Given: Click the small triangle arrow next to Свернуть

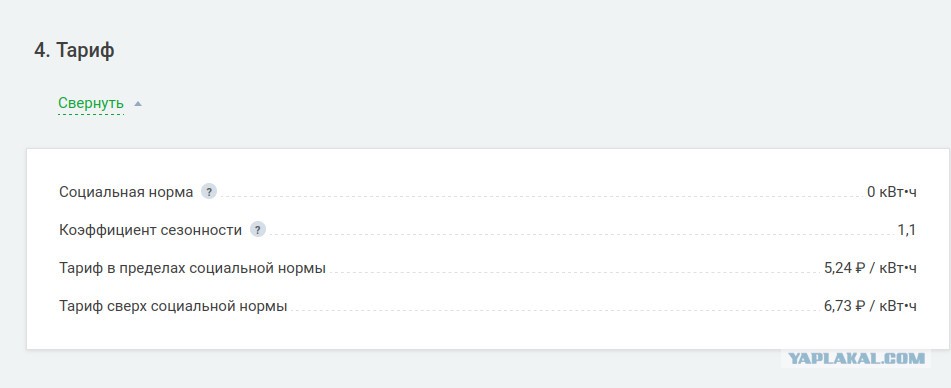Looking at the screenshot, I should pyautogui.click(x=138, y=104).
